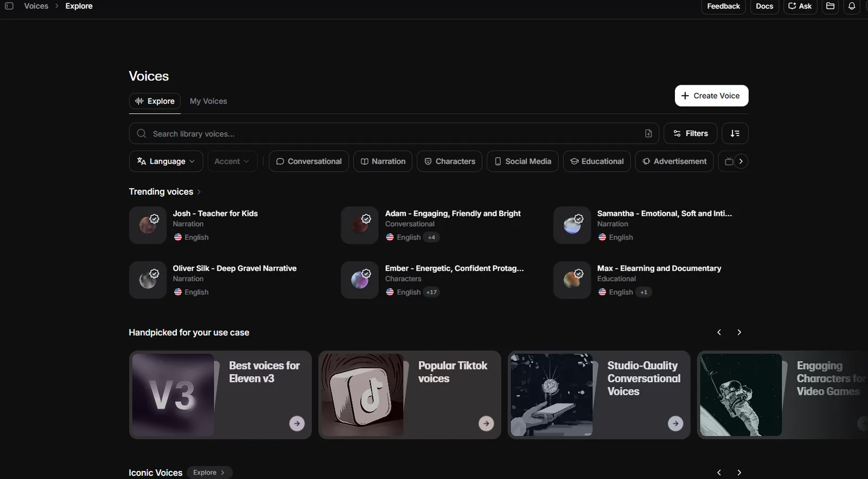The image size is (868, 479).
Task: Click the sort order icon button
Action: tap(735, 133)
